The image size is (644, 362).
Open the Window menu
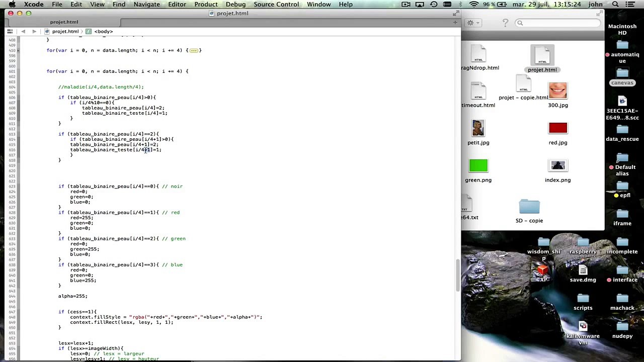click(x=319, y=5)
